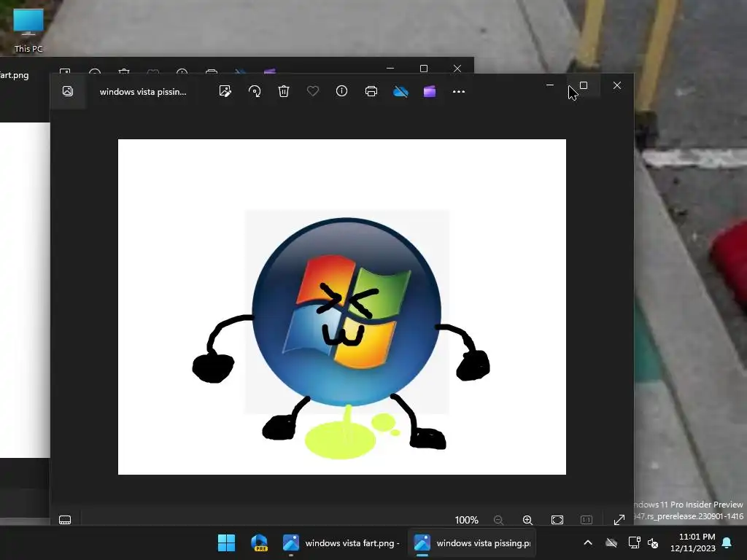Open notifications bell icon
This screenshot has height=560, width=747.
[727, 542]
